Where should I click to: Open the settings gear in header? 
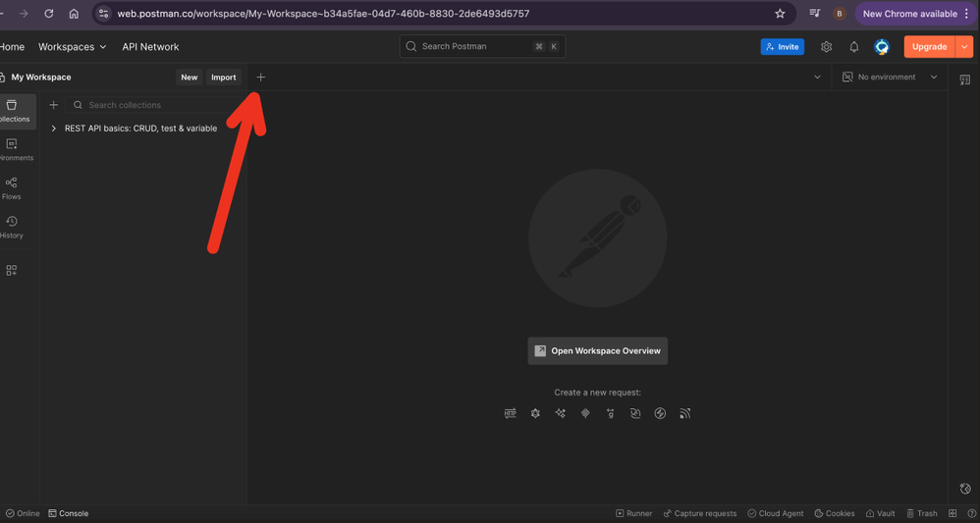click(826, 46)
